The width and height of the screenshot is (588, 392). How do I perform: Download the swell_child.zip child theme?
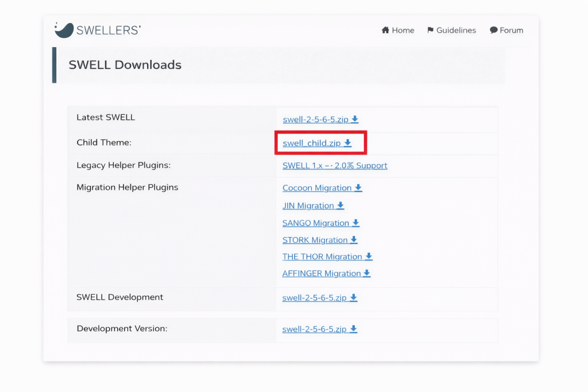click(x=312, y=143)
